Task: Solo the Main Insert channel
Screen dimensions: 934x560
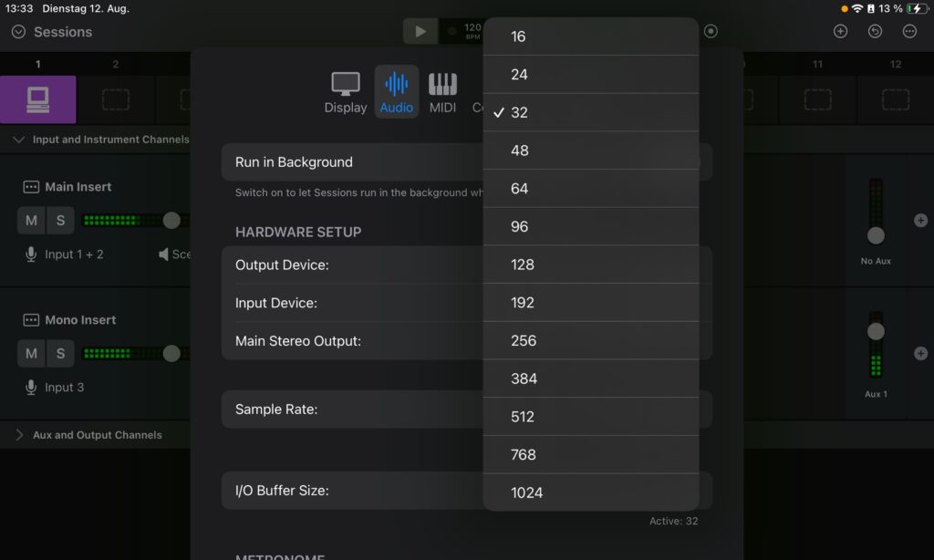Action: tap(60, 220)
